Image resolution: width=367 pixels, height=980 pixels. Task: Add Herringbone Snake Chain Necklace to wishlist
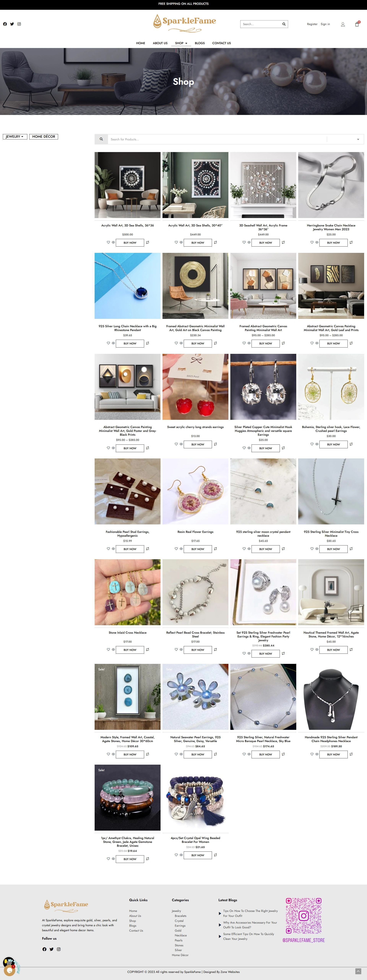coord(312,242)
